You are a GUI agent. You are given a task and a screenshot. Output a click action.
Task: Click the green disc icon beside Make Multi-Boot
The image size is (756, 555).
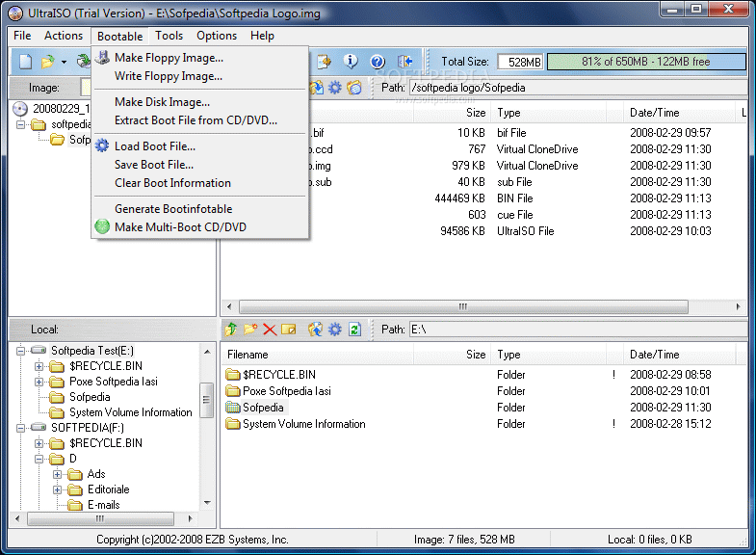click(102, 226)
